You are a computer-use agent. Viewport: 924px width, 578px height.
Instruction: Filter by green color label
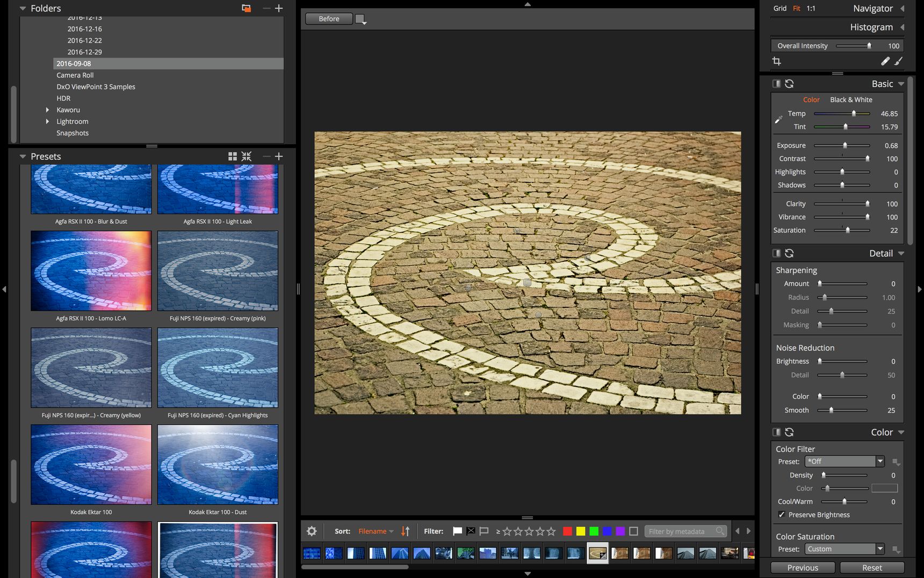[x=594, y=531]
